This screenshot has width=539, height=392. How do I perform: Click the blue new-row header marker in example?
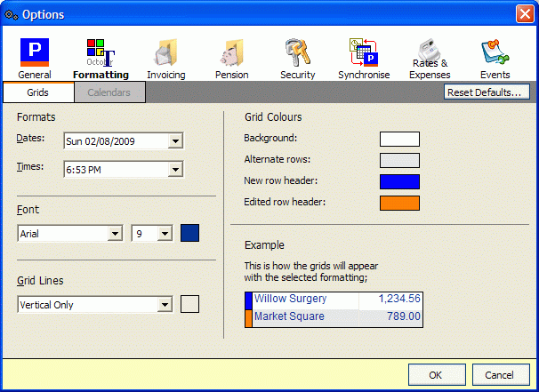[249, 301]
